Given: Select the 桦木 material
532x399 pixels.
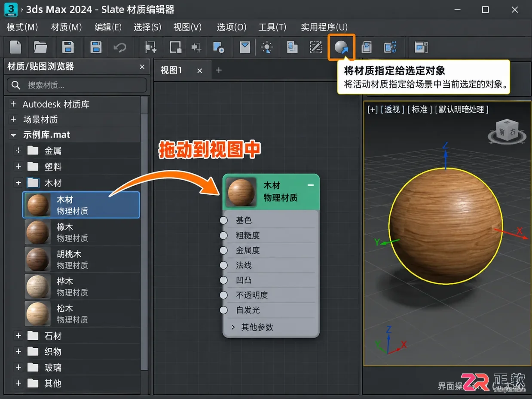Looking at the screenshot, I should [81, 286].
